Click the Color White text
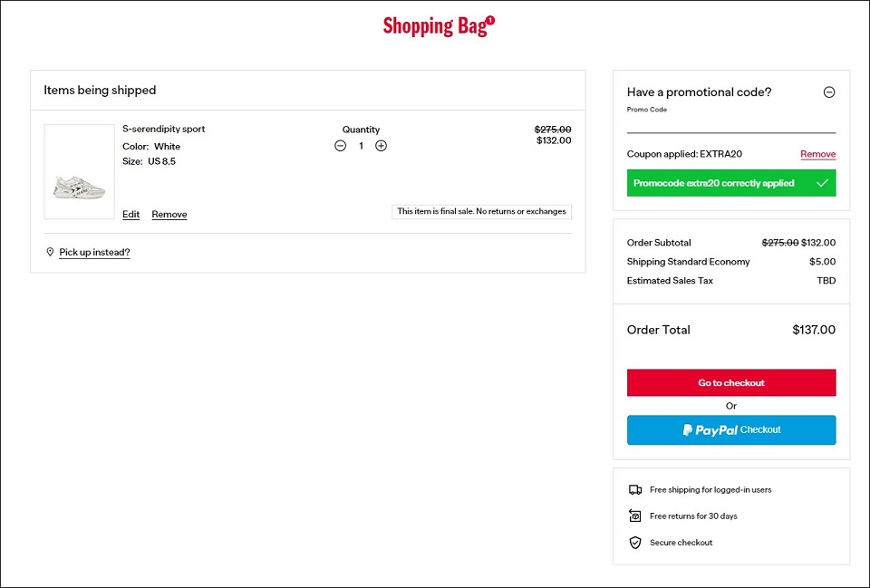 coord(151,147)
